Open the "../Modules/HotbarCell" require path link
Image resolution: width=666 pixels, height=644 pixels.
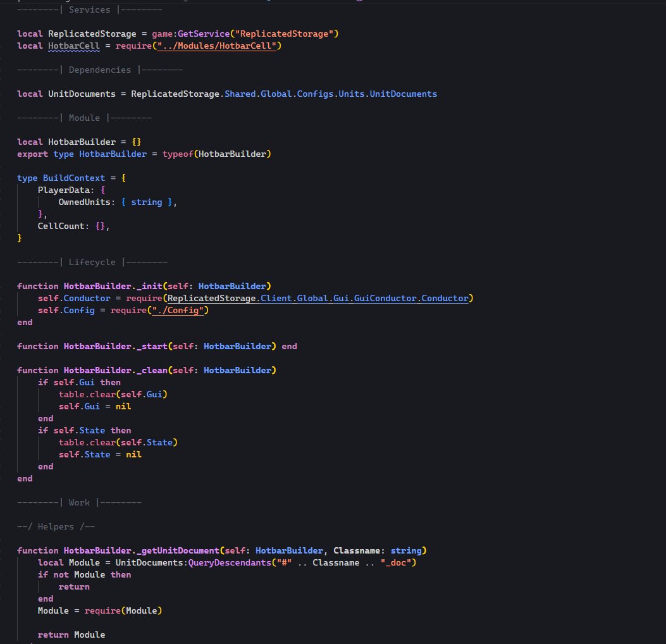(x=216, y=46)
